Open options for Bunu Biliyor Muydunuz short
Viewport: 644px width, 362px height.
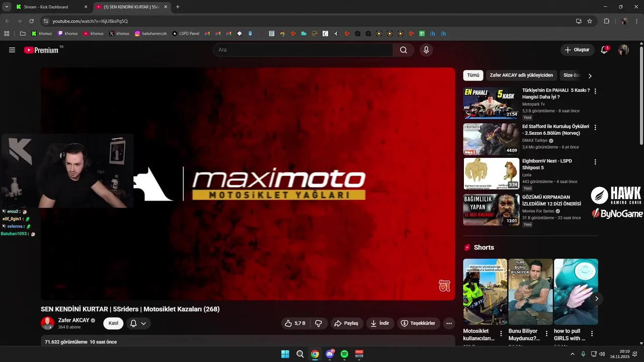546,333
